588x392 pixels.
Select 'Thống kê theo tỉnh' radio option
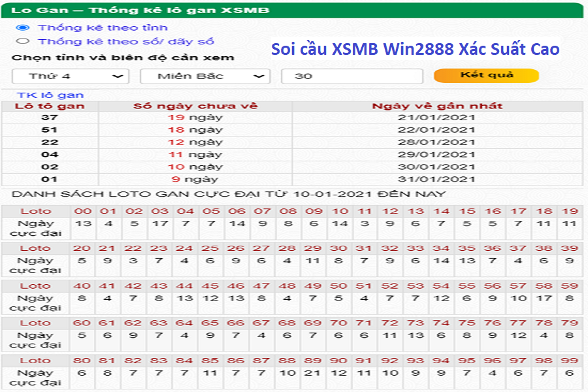[23, 27]
